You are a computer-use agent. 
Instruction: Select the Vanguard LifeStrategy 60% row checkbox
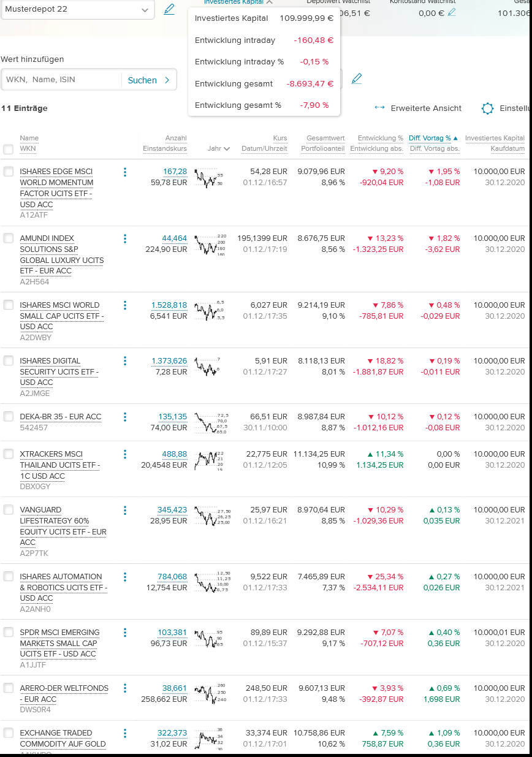pyautogui.click(x=8, y=510)
